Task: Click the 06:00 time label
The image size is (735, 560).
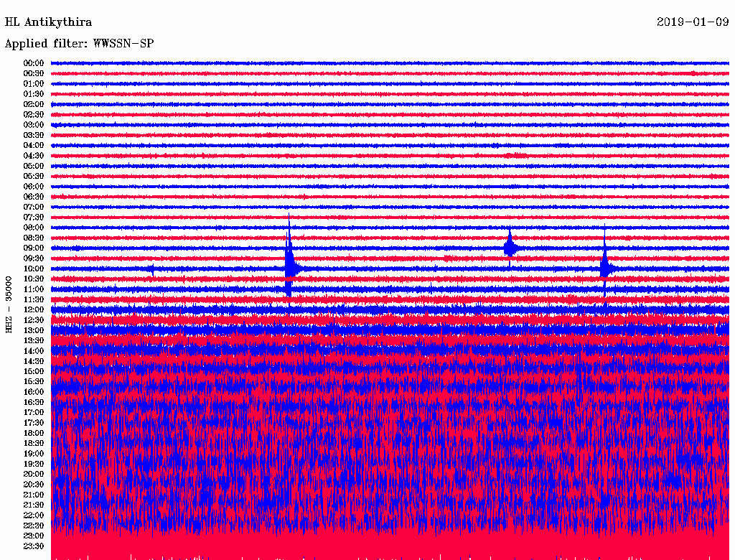Action: coord(34,186)
